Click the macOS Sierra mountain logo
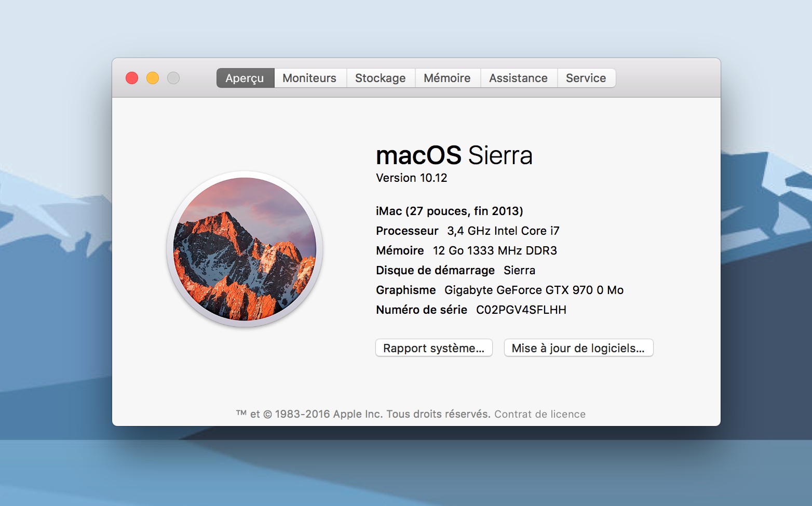The image size is (812, 506). pyautogui.click(x=245, y=249)
